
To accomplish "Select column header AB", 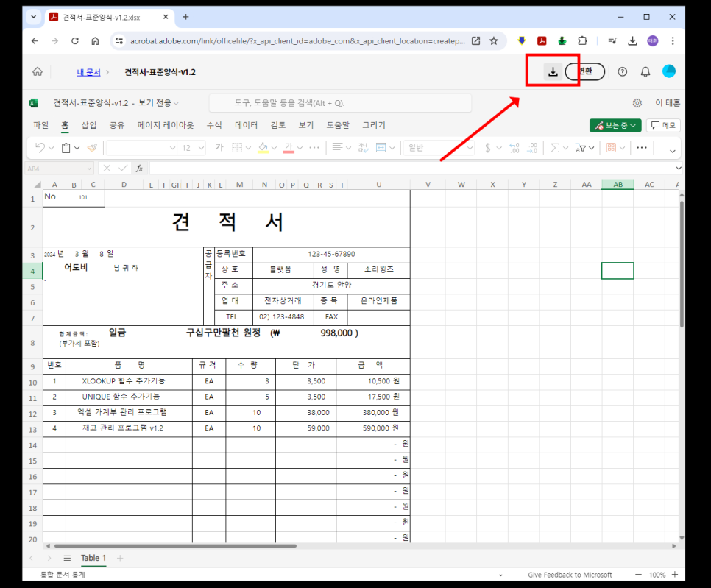I will (x=618, y=185).
